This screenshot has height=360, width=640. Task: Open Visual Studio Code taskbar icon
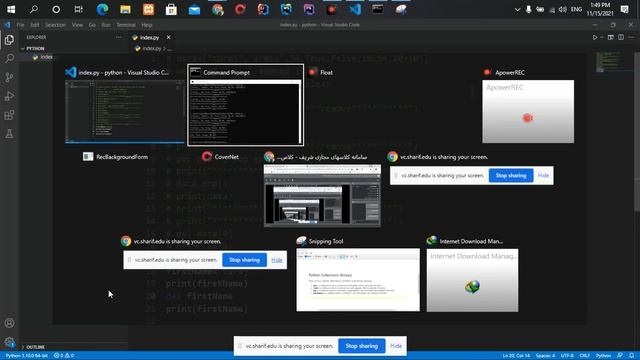[355, 9]
